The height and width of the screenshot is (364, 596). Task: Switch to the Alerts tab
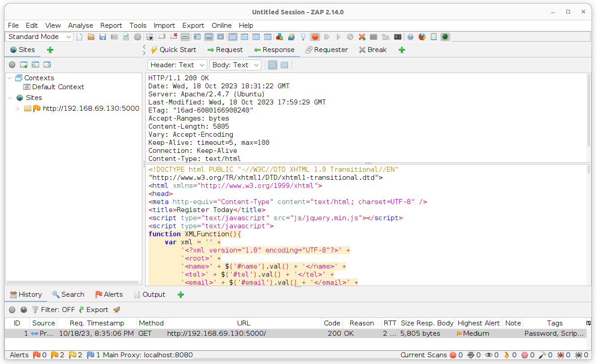coord(109,295)
